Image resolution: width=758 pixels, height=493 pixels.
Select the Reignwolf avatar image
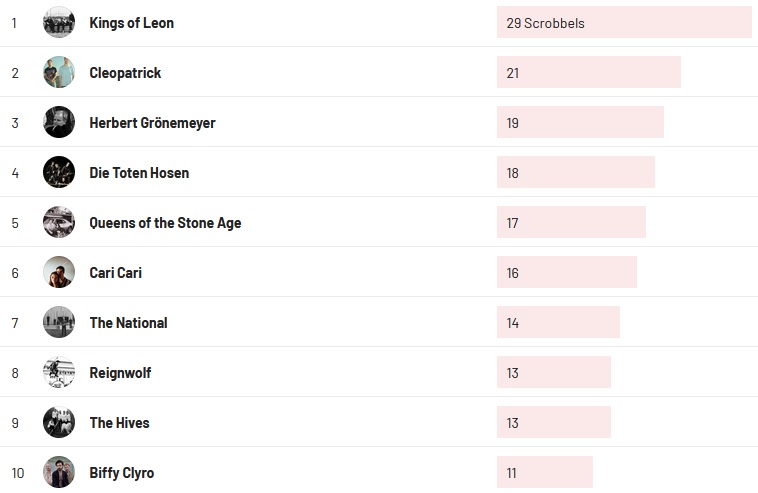[59, 372]
